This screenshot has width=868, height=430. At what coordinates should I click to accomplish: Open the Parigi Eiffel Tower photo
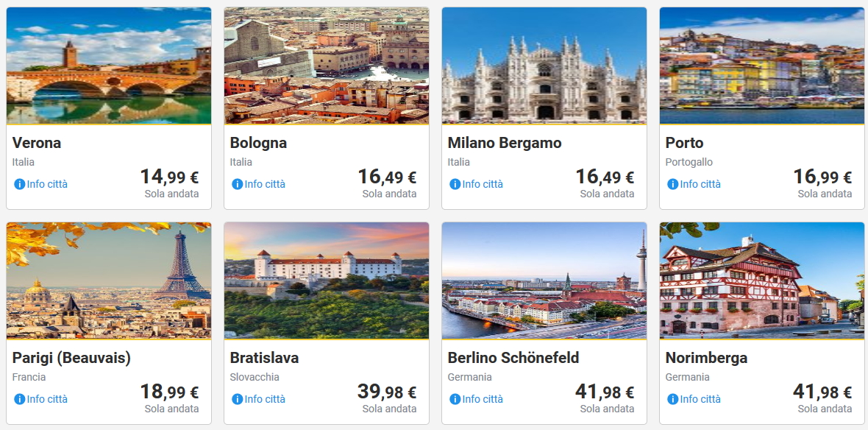(109, 281)
